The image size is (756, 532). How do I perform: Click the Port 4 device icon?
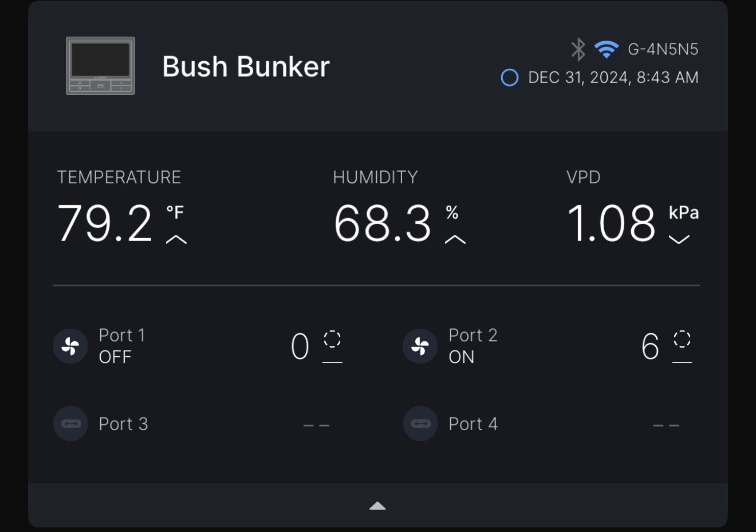click(420, 424)
